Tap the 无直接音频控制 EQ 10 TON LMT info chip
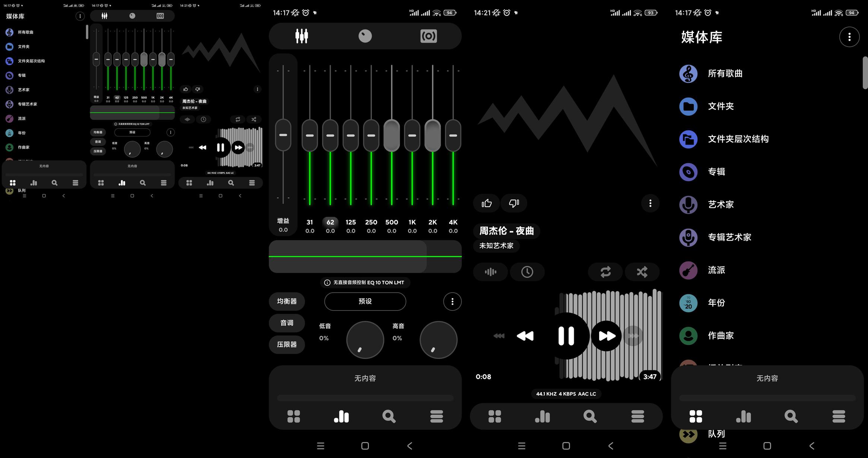 coord(365,283)
